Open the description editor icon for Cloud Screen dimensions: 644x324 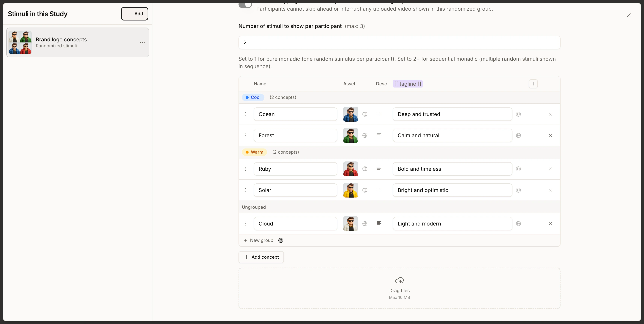click(379, 223)
